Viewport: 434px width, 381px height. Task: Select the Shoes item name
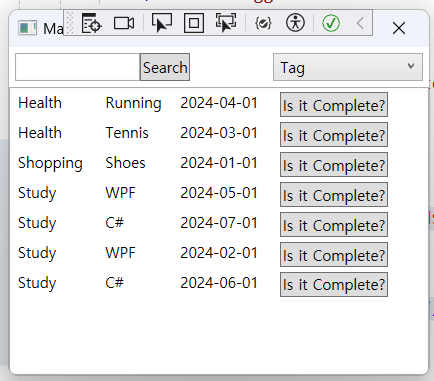[x=125, y=163]
